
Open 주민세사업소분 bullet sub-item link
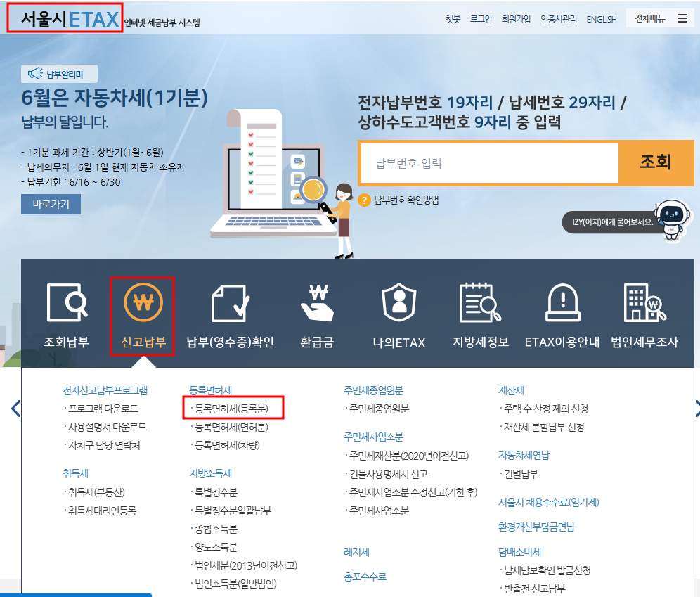coord(379,511)
